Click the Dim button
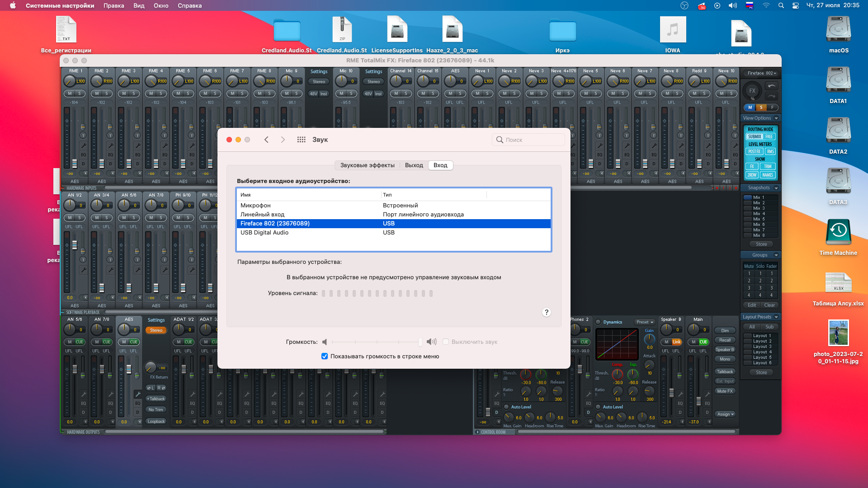 pyautogui.click(x=725, y=331)
